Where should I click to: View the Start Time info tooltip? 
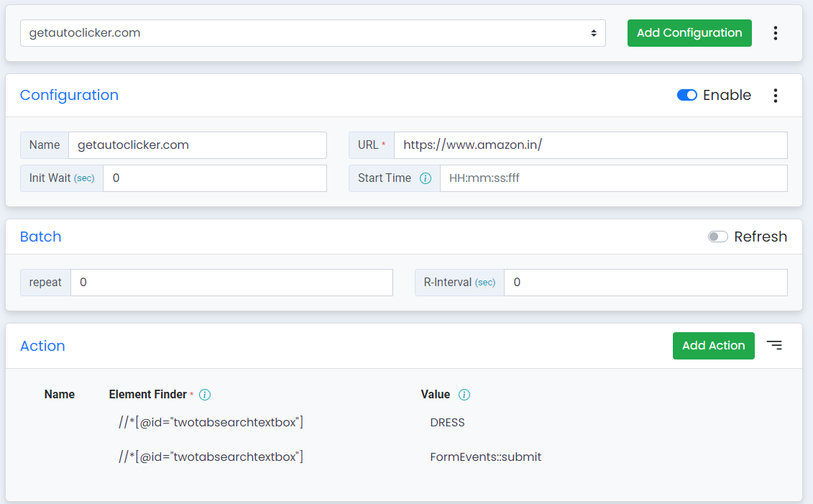pos(426,178)
